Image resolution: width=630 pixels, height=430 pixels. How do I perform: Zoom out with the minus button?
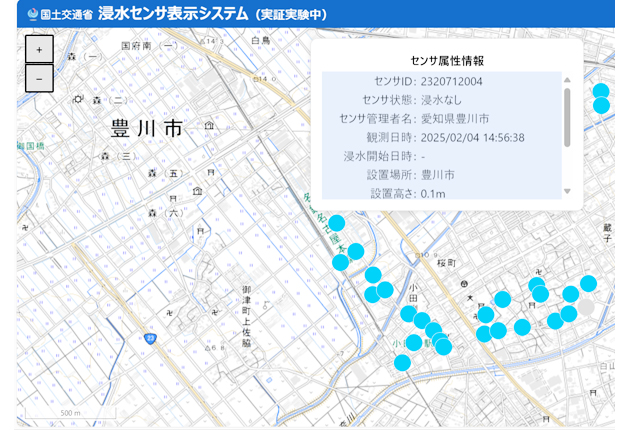[39, 79]
